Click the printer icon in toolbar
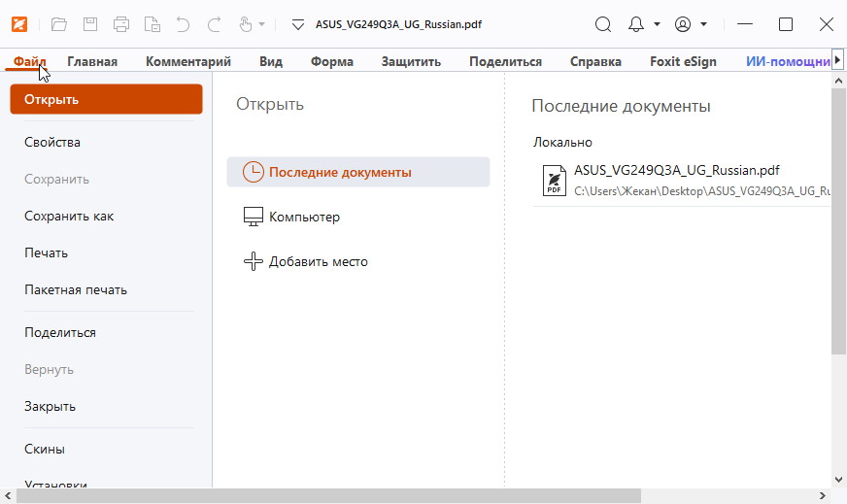Viewport: 847px width, 504px height. (x=121, y=24)
